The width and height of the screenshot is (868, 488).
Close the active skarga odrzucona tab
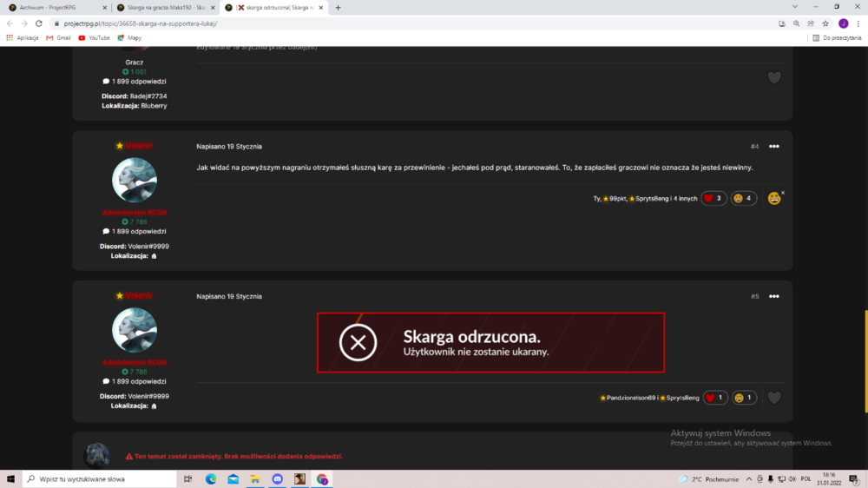(x=320, y=8)
